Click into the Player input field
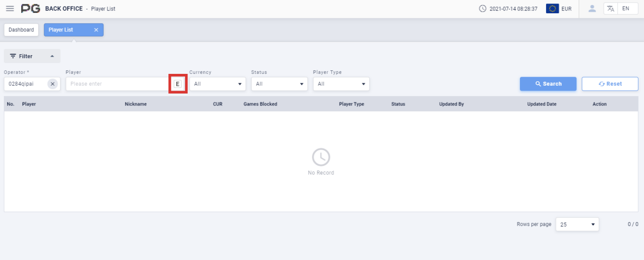This screenshot has width=644, height=260. 118,84
